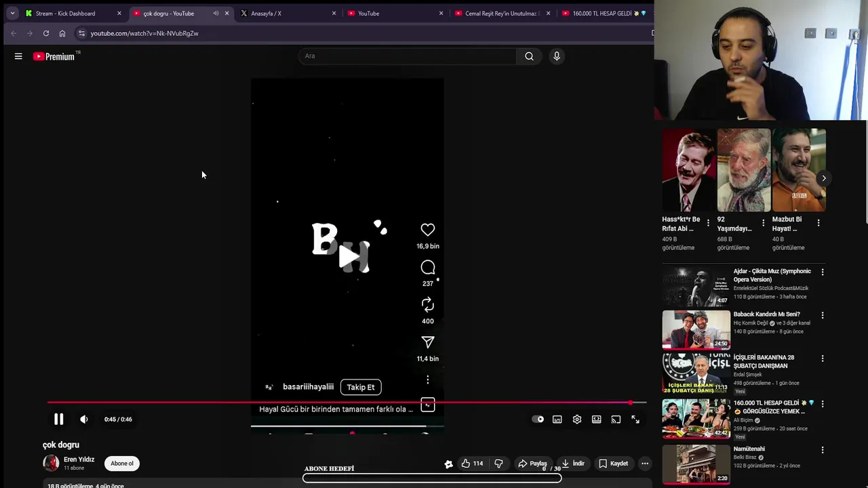
Task: Click the sparkle icon left of like button
Action: (448, 464)
